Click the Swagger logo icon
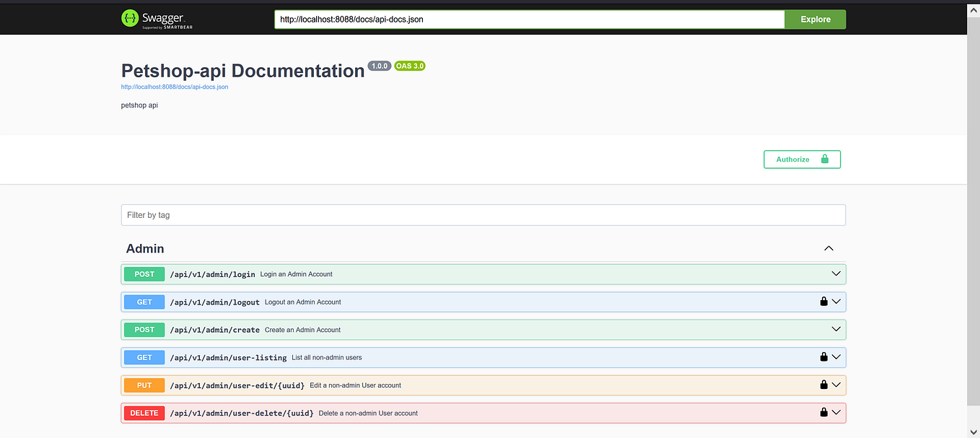The image size is (980, 438). [x=129, y=19]
